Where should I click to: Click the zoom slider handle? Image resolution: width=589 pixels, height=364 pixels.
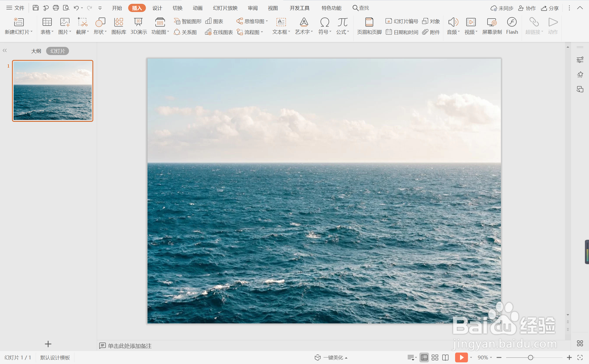click(x=530, y=357)
